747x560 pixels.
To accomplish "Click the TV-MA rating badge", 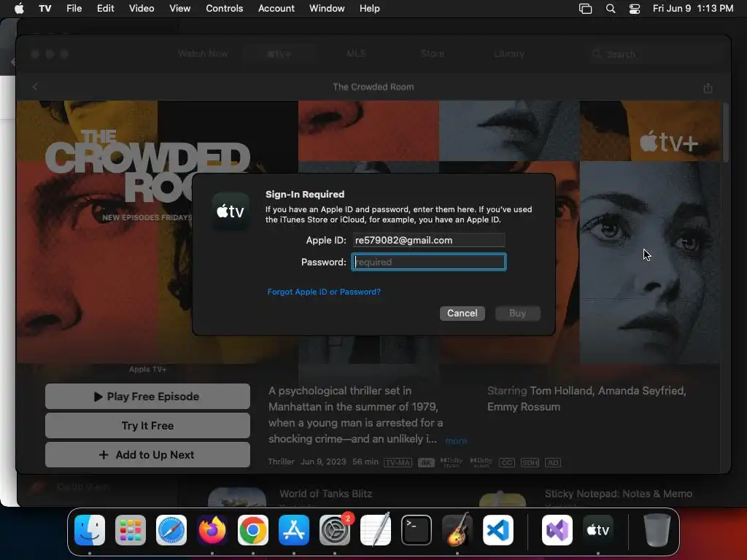I will (x=398, y=462).
